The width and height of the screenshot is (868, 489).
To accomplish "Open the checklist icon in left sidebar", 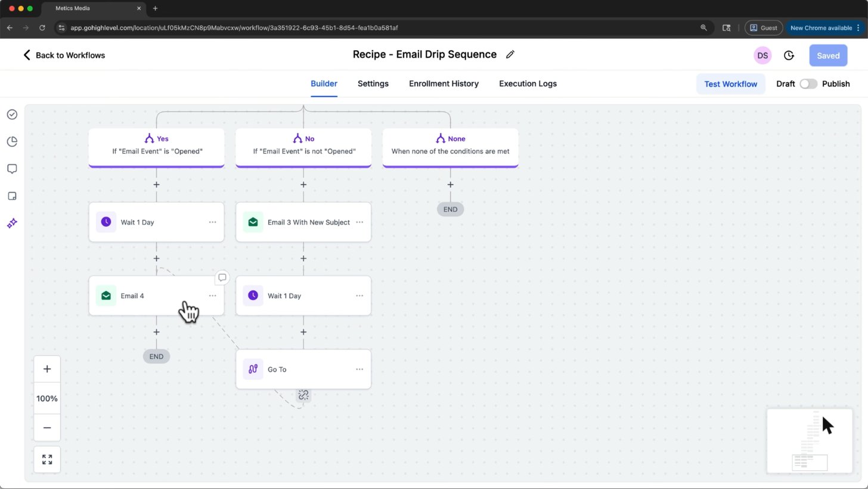I will (x=12, y=114).
